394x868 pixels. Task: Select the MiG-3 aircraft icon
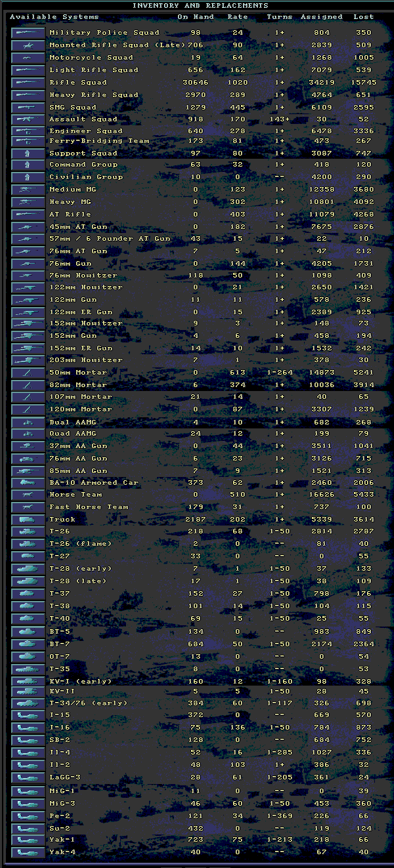pyautogui.click(x=28, y=804)
